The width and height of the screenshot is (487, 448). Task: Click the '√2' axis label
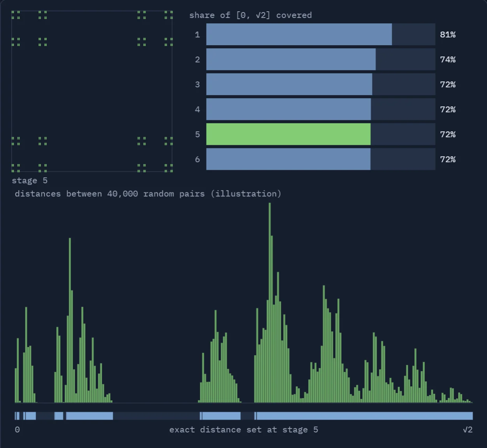(468, 430)
